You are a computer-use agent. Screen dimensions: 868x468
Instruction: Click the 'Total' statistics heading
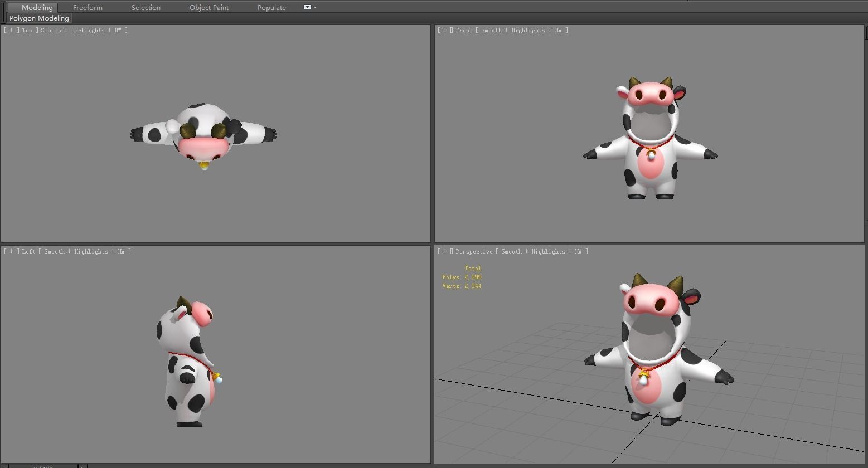point(473,268)
